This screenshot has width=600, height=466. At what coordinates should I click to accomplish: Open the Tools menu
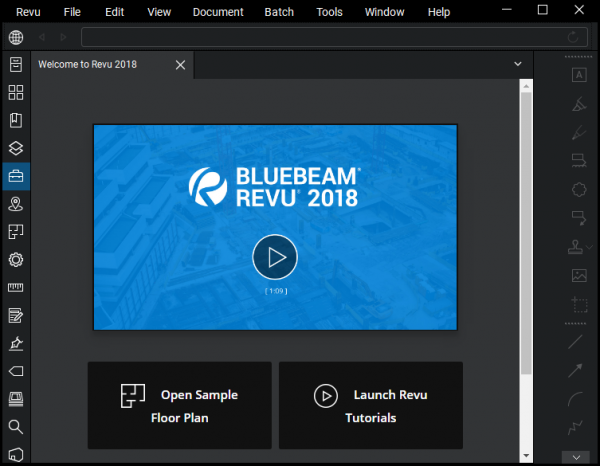click(x=329, y=12)
